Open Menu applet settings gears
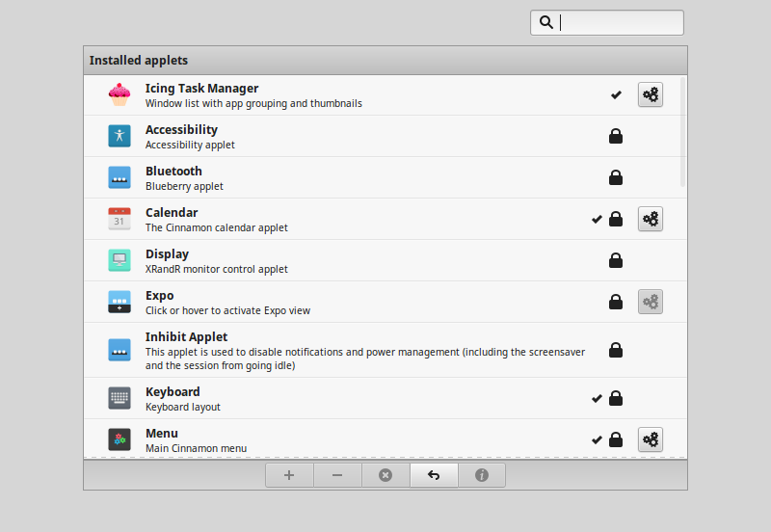Screen dimensions: 771x532 tap(651, 439)
